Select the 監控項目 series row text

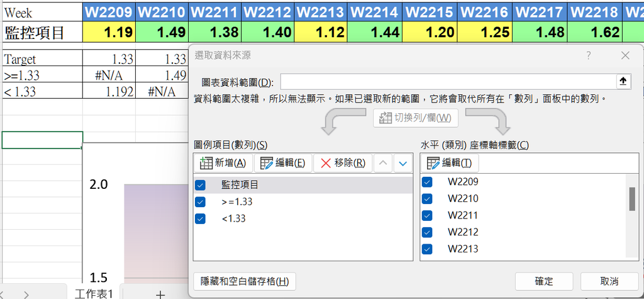pos(240,185)
